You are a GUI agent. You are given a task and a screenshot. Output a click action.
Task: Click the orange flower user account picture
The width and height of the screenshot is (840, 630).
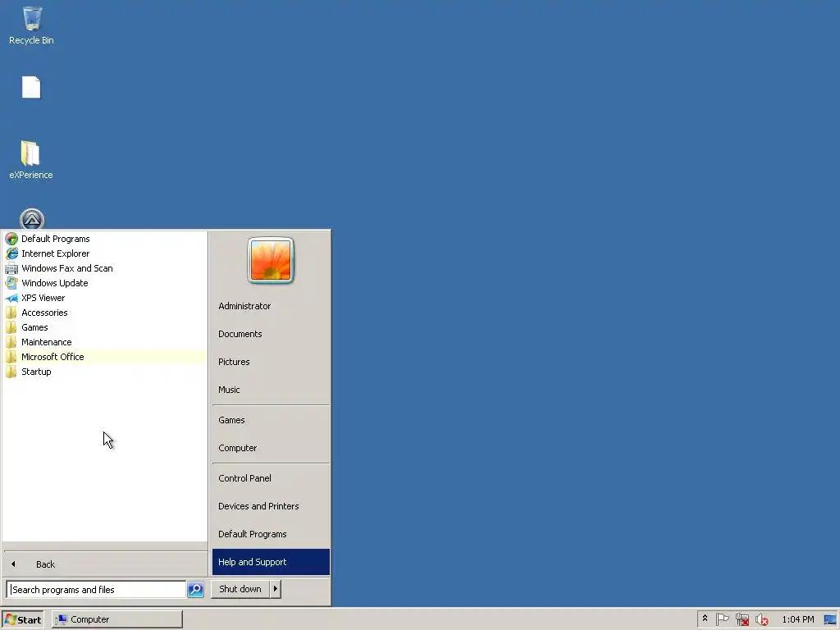271,260
